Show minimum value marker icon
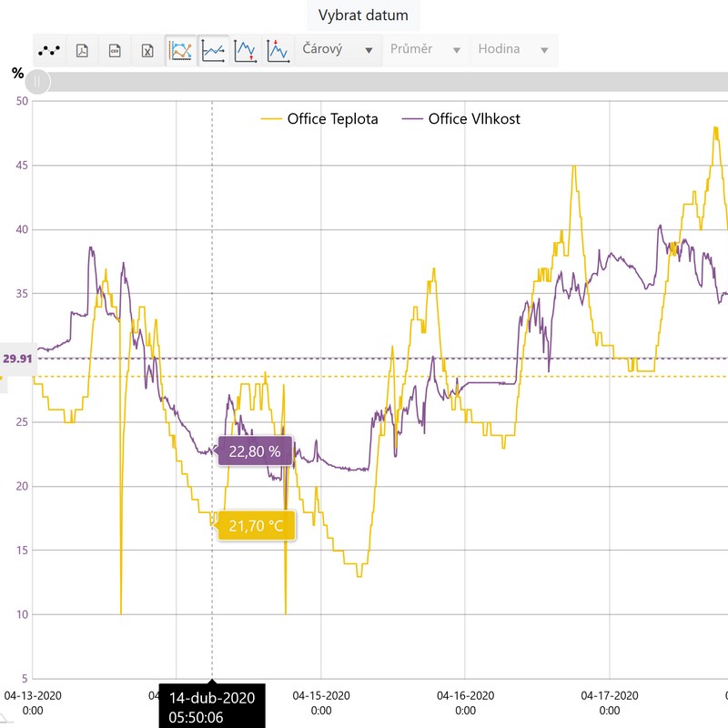 [x=246, y=50]
